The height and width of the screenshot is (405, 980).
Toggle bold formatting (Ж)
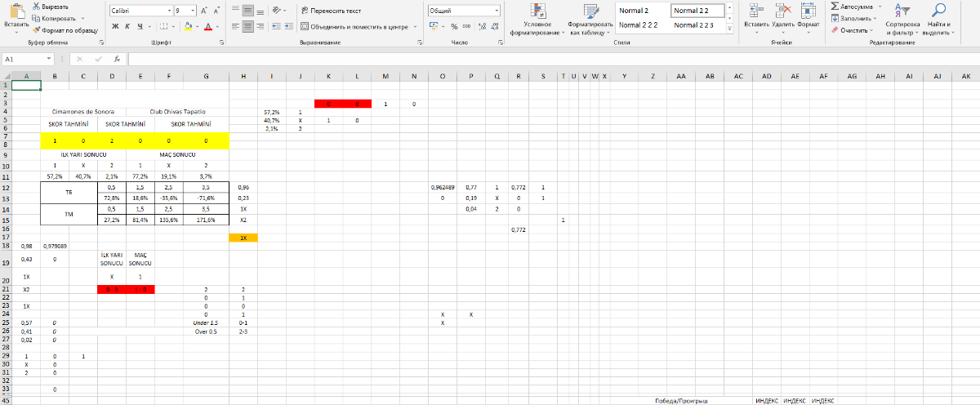point(115,26)
